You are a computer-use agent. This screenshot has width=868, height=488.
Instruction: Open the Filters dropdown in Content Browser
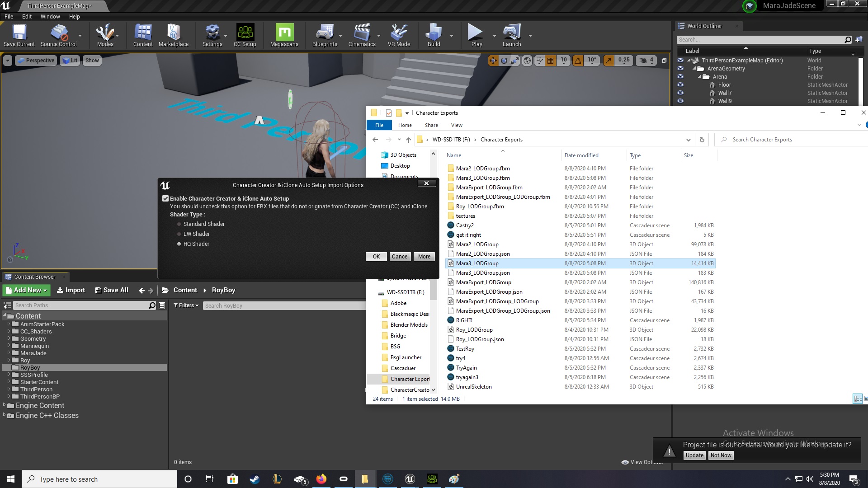(186, 305)
